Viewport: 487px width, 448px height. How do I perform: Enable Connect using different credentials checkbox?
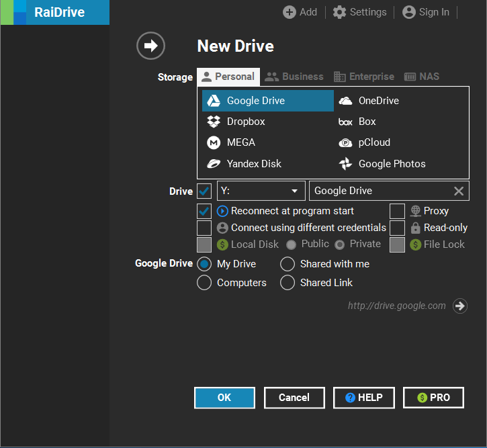204,228
